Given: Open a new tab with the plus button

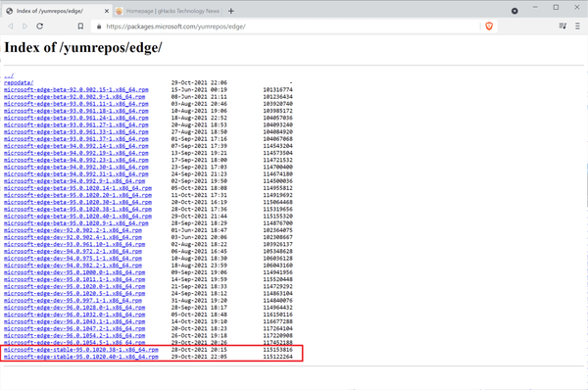Looking at the screenshot, I should pos(231,11).
